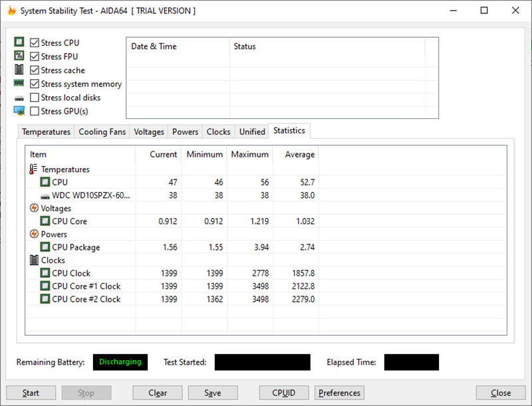Open the Voltages tab
Screen dimensions: 532x406
[x=148, y=132]
